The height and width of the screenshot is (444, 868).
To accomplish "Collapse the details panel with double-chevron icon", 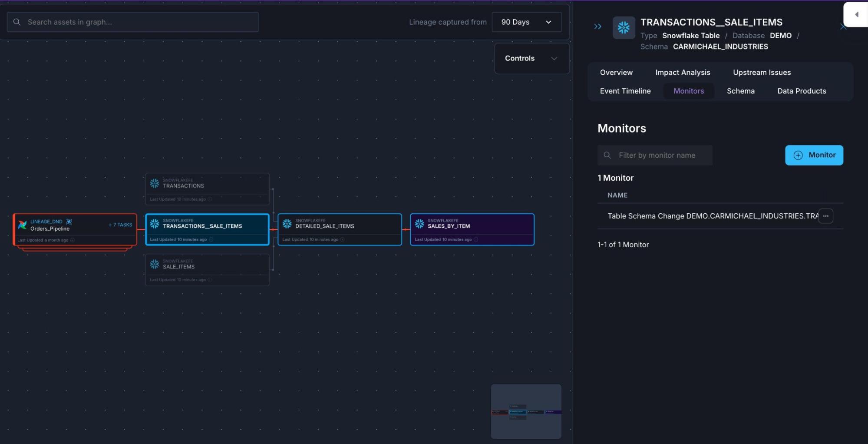I will 597,27.
